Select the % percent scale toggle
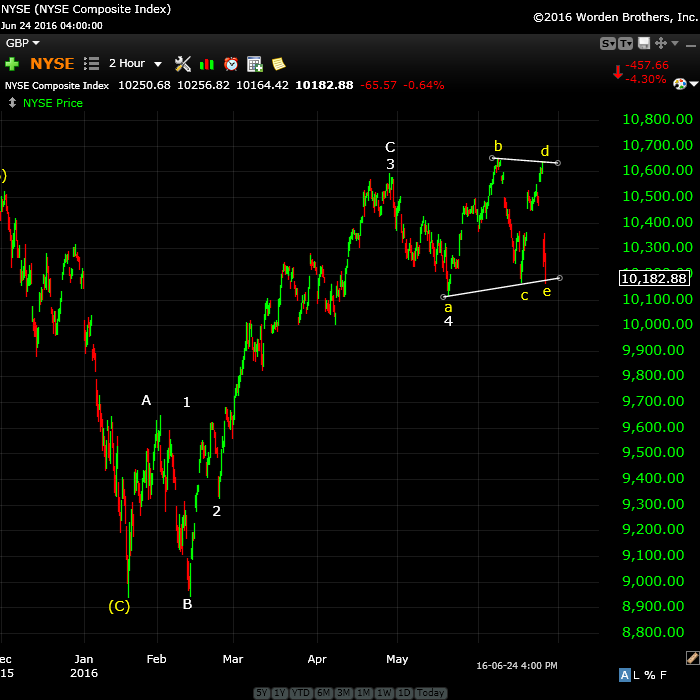Screen dimensions: 700x700 (650, 675)
